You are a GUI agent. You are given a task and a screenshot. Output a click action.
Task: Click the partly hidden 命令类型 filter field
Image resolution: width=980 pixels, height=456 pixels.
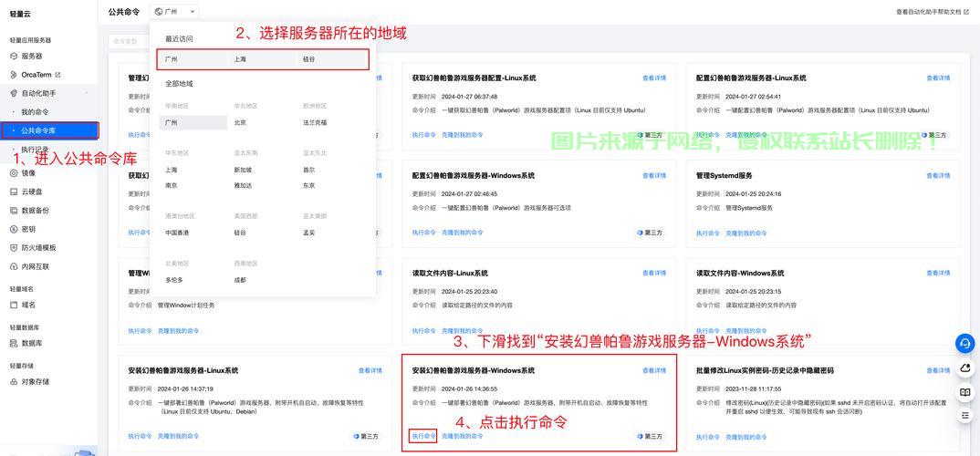click(x=130, y=41)
